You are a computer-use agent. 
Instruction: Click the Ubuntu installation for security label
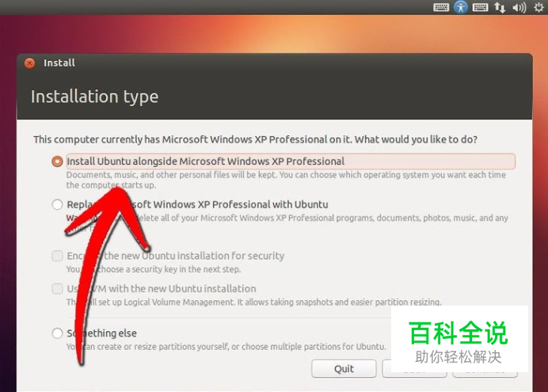(213, 256)
